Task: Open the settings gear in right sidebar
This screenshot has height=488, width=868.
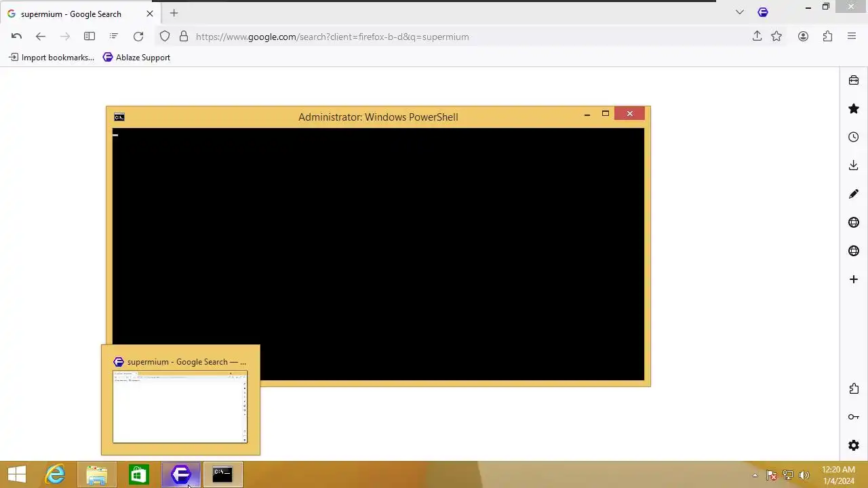Action: [854, 445]
